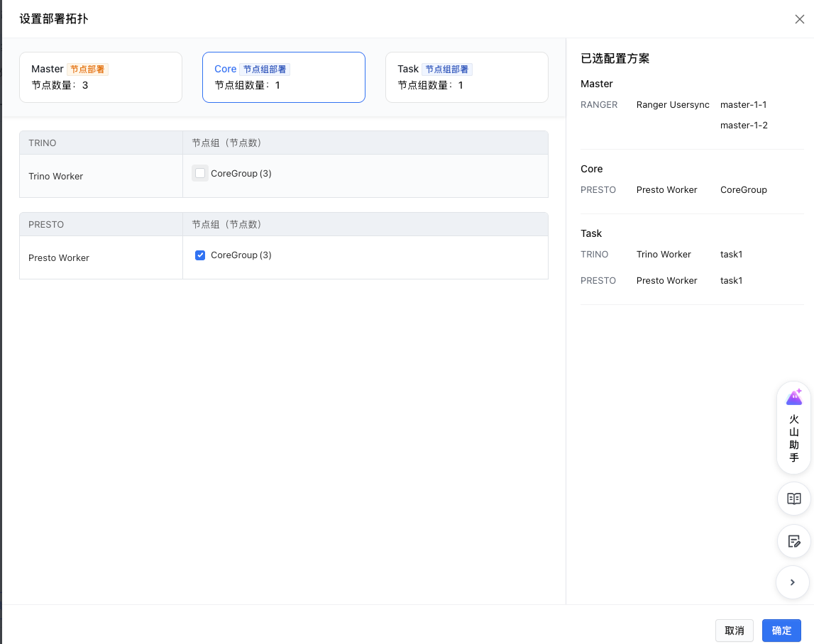The height and width of the screenshot is (644, 814).
Task: Click the 取消 cancel button
Action: pos(734,631)
